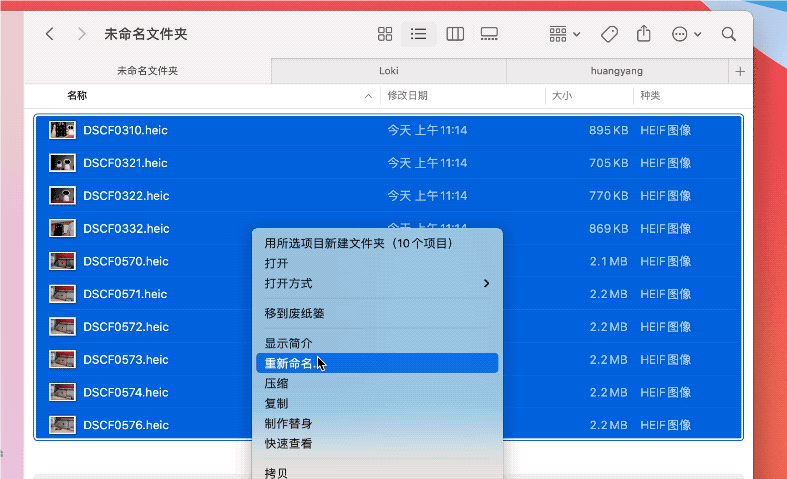Click the DSCF0332.heic thumbnail

(62, 228)
